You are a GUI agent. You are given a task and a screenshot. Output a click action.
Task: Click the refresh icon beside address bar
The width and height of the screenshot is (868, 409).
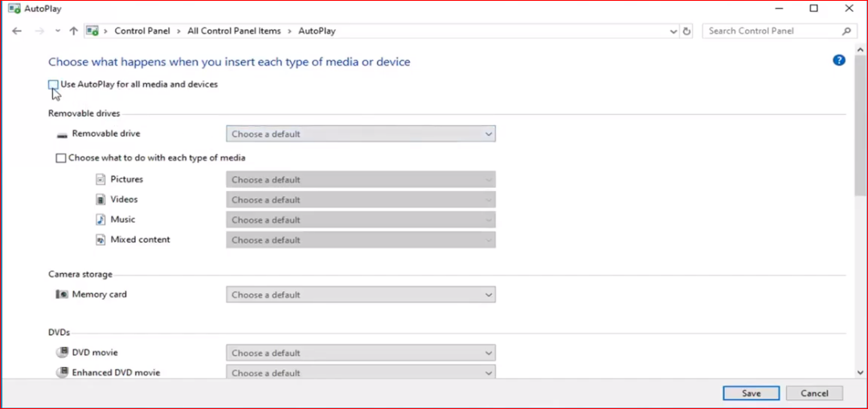click(686, 31)
